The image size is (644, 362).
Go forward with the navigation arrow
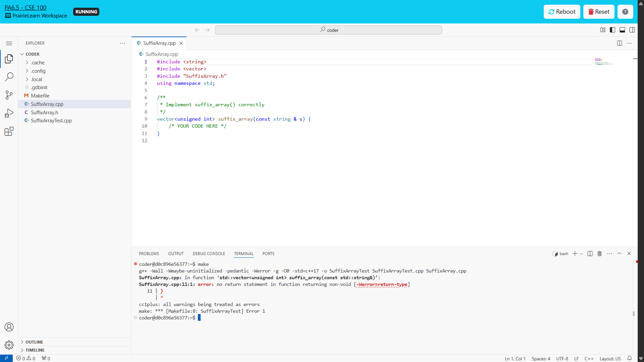coord(207,30)
